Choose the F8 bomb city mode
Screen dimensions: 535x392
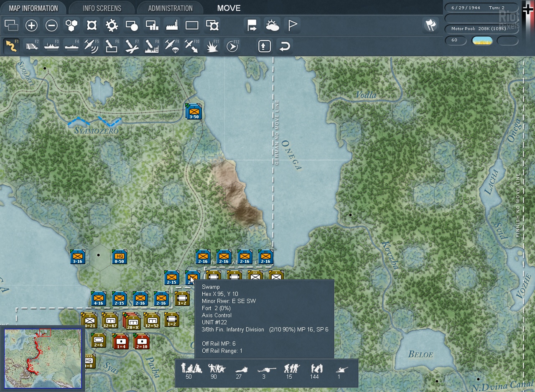coord(152,46)
